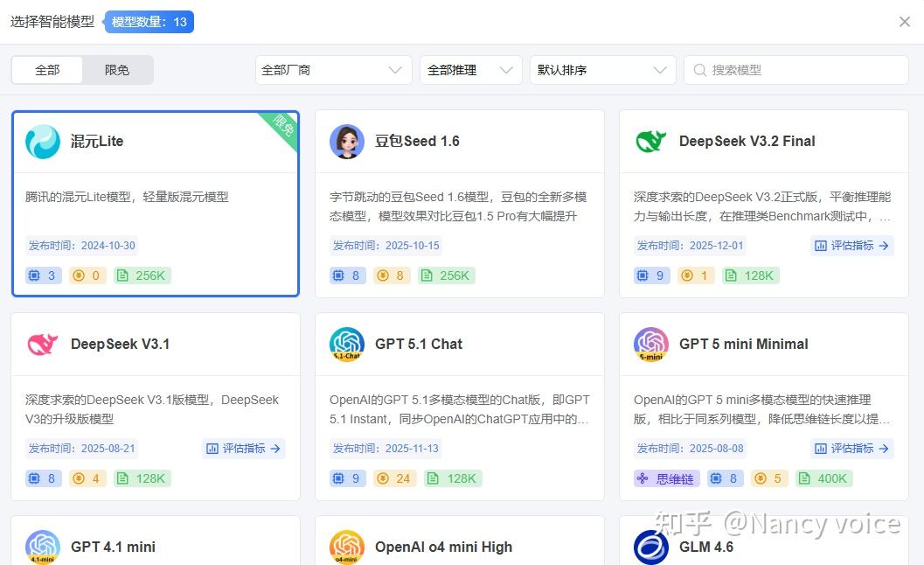Close the model selection dialog
The image size is (924, 565).
pos(905,22)
